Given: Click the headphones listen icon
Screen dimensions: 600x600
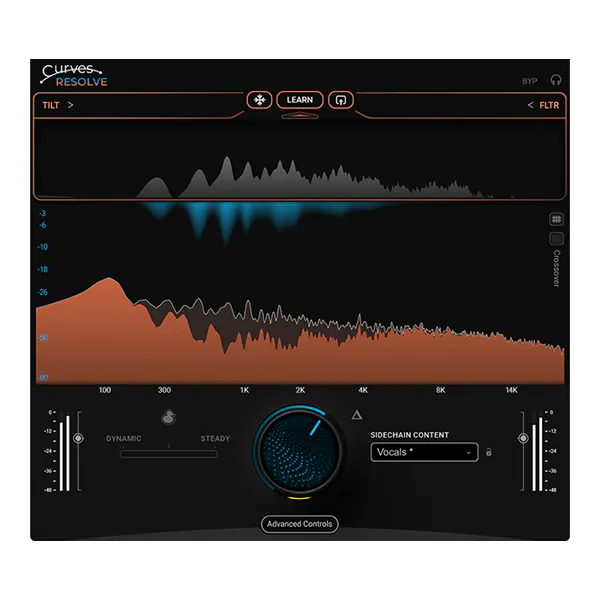Looking at the screenshot, I should [x=556, y=80].
